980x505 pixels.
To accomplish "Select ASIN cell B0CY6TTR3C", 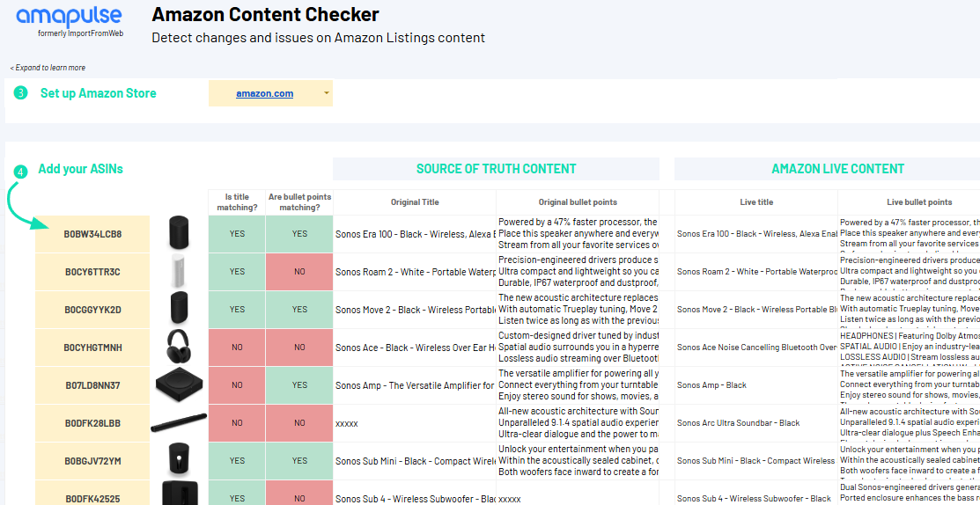I will click(x=92, y=272).
